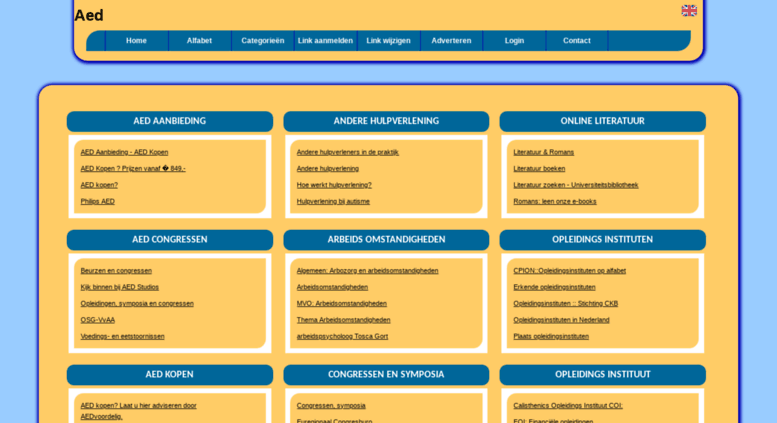Viewport: 777px width, 423px height.
Task: Open MVO: Arbeidsomstandigheden link
Action: 341,303
